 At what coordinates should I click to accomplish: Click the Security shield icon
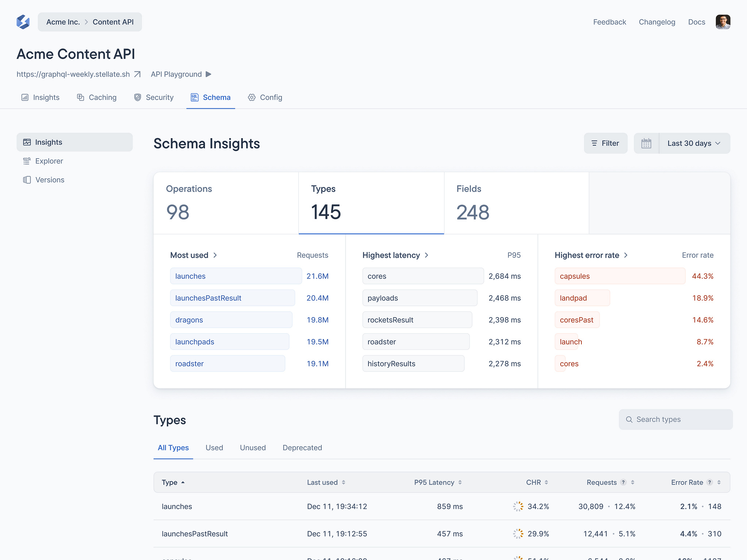point(138,97)
